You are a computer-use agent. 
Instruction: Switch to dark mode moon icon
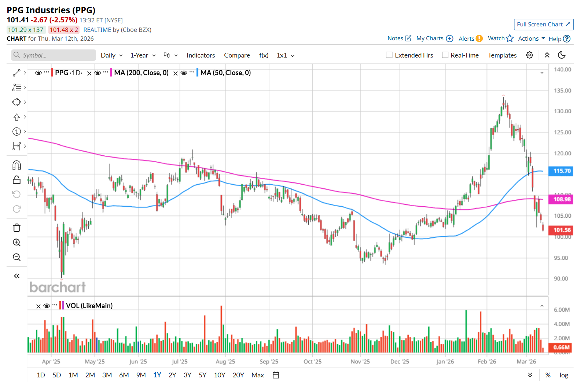coord(562,55)
